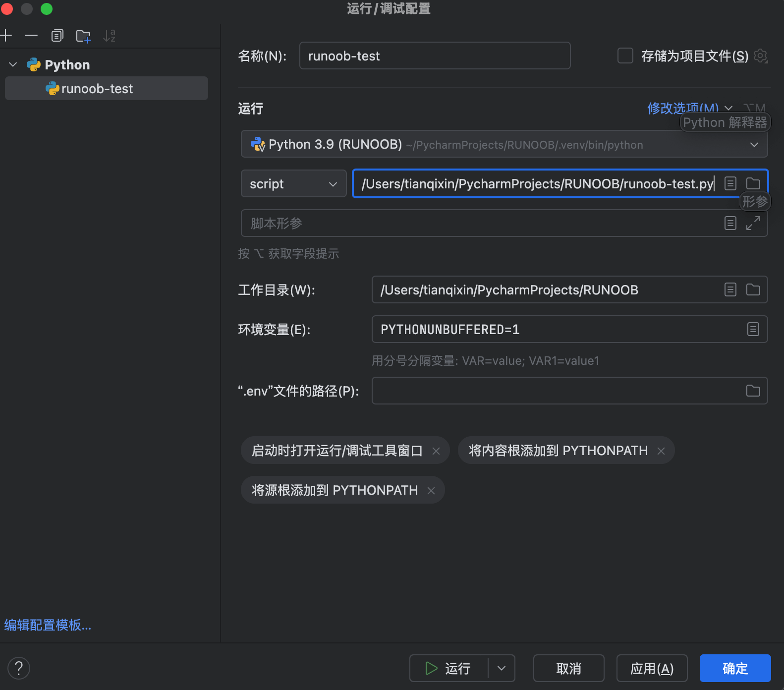The height and width of the screenshot is (690, 784).
Task: Click the Apply button
Action: pos(651,669)
